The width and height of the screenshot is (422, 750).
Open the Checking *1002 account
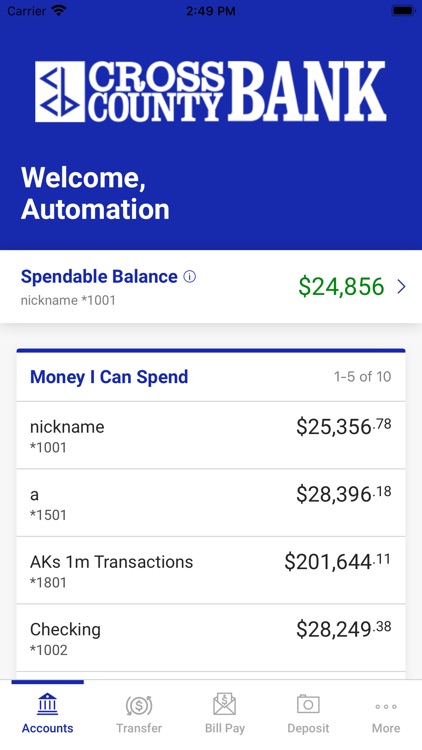[211, 638]
